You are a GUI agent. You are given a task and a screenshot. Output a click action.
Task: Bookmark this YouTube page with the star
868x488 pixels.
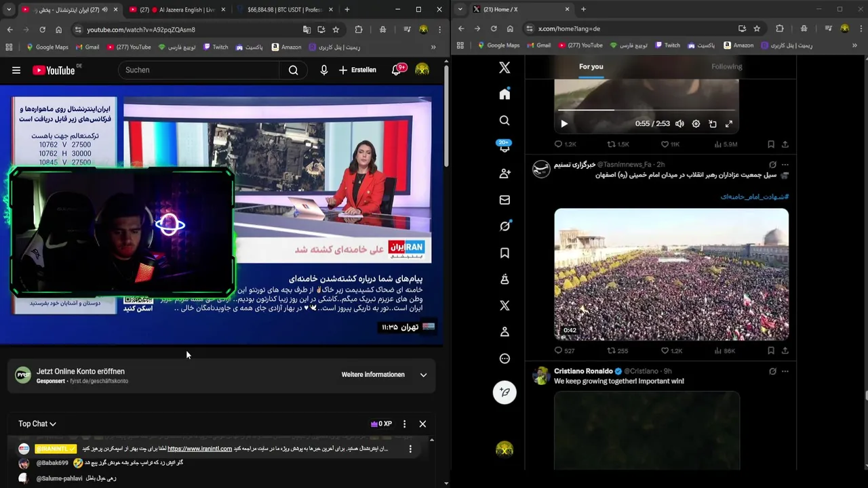pos(336,30)
